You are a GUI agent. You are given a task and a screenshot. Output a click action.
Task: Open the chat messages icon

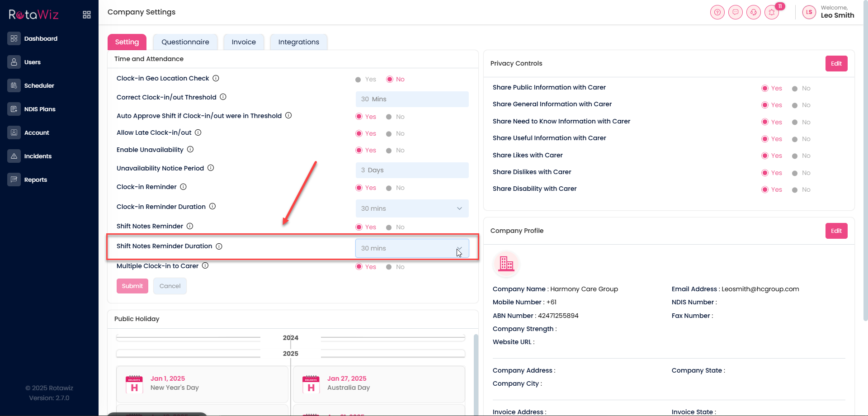pyautogui.click(x=735, y=12)
